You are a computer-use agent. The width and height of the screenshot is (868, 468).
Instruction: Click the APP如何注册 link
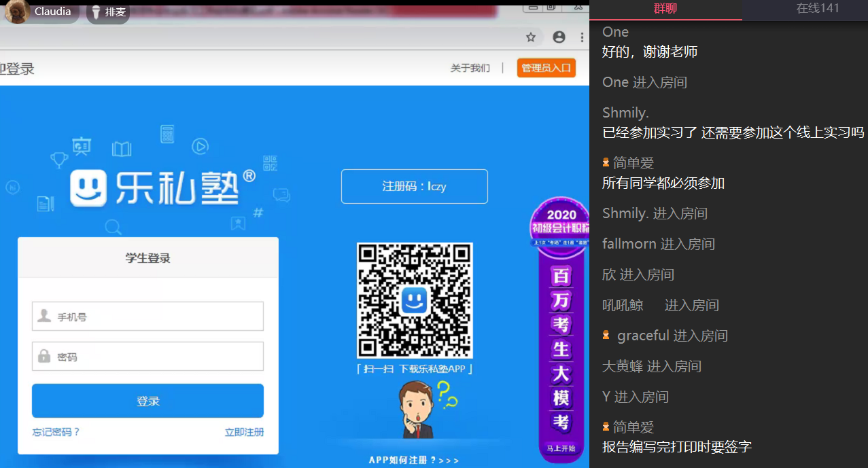[x=413, y=460]
